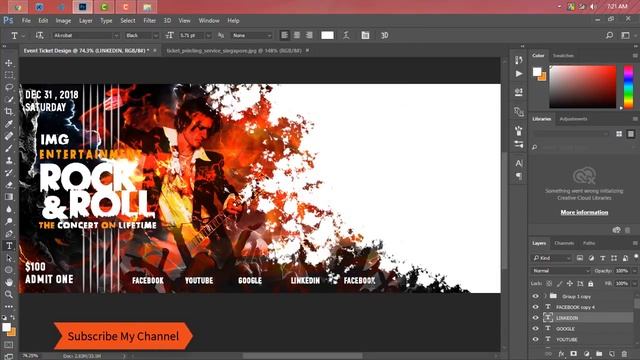Toggle lock transparent pixels
This screenshot has width=640, height=360.
tap(549, 283)
